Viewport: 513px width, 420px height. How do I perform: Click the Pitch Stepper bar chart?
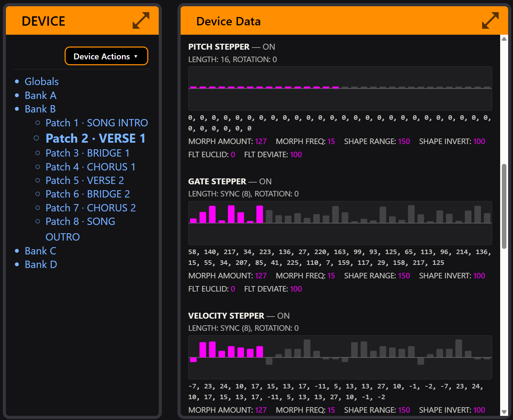(x=340, y=89)
